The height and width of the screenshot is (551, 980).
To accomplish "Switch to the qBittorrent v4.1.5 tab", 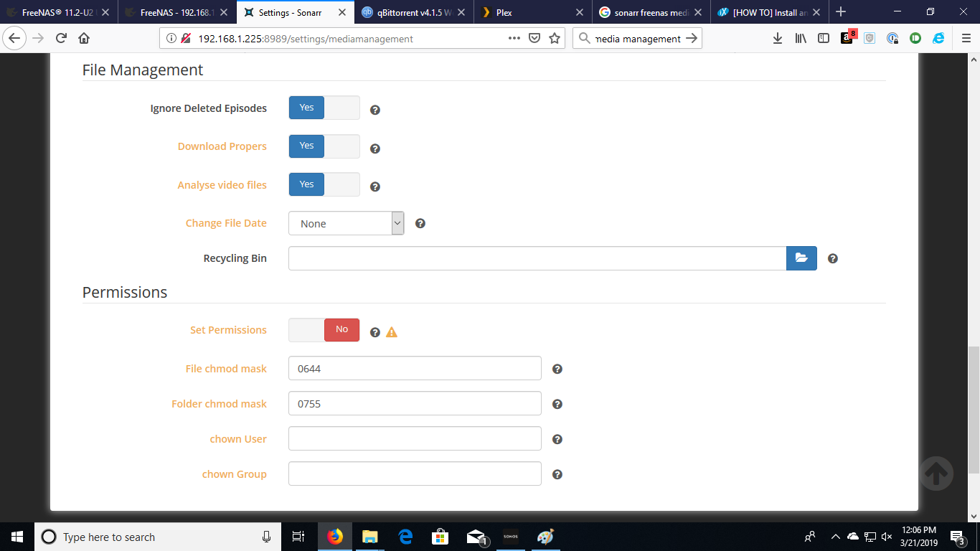I will (413, 12).
